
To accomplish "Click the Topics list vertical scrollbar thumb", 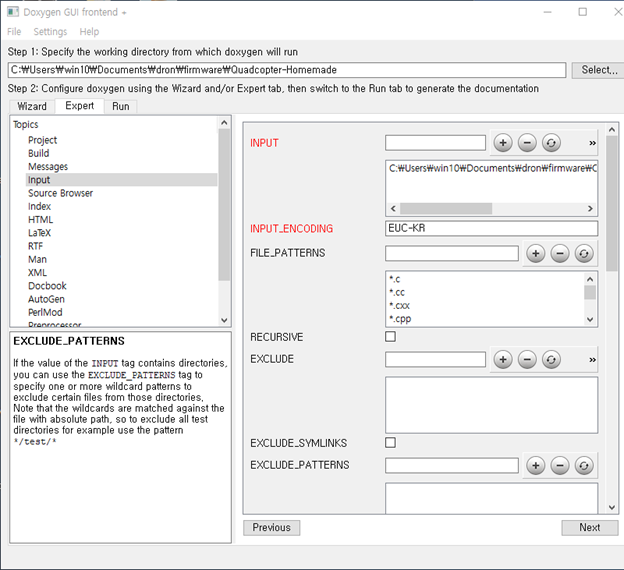I will [x=224, y=205].
